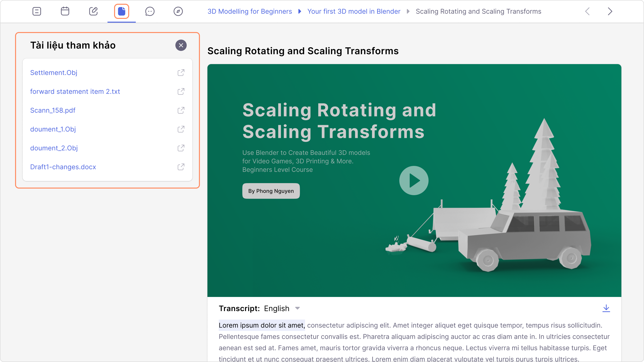This screenshot has width=644, height=362.
Task: Open the calendar schedule icon
Action: 65,11
